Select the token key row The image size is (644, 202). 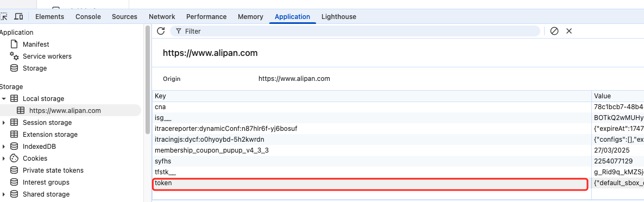(372, 184)
